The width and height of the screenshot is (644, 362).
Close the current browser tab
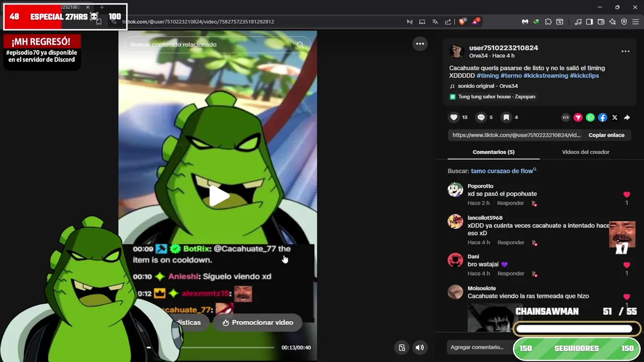[x=88, y=7]
